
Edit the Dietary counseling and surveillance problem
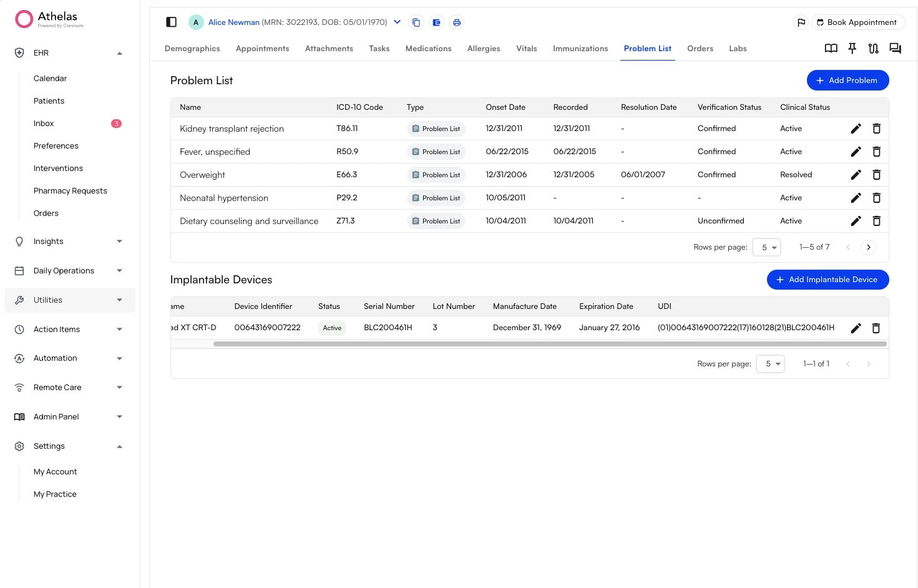click(856, 221)
